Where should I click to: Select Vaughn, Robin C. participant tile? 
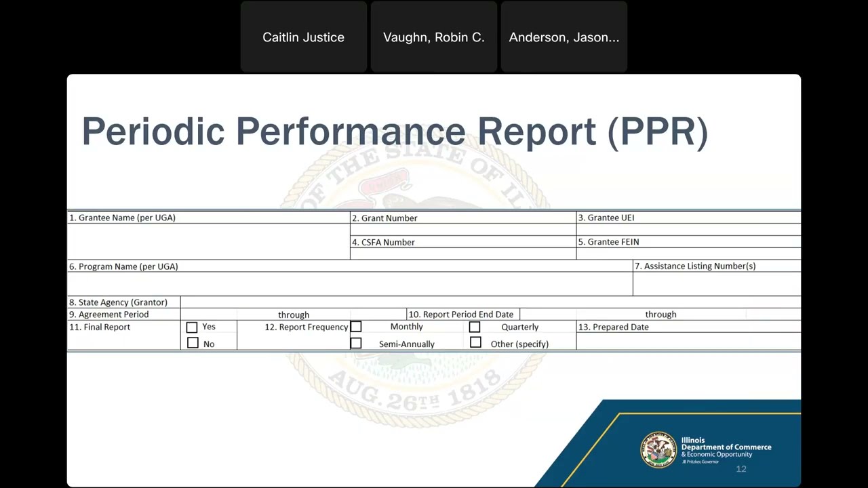click(434, 37)
